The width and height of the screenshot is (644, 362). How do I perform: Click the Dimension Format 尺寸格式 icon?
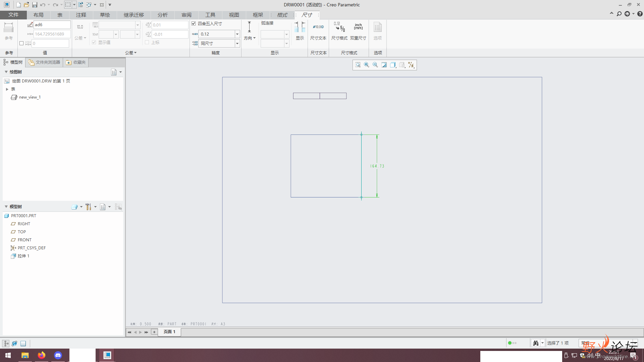coord(339,31)
